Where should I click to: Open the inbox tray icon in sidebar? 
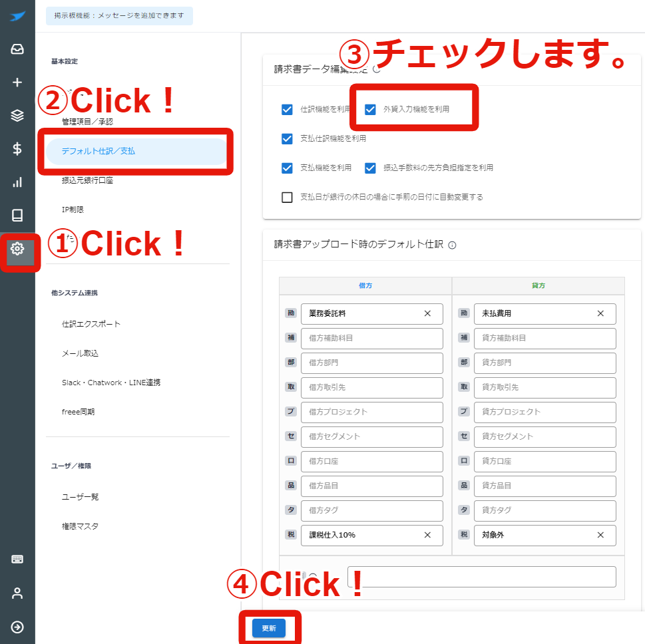[17, 49]
